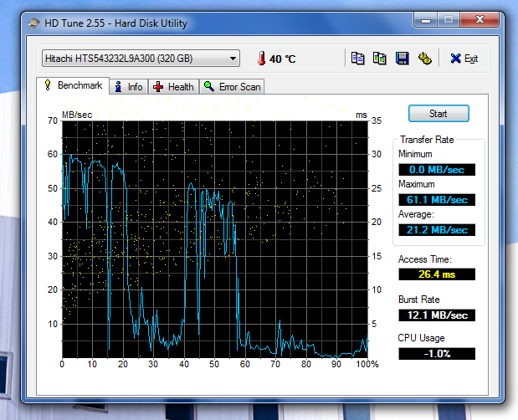This screenshot has width=518, height=420.
Task: Click the floppy disk save icon
Action: pos(402,59)
